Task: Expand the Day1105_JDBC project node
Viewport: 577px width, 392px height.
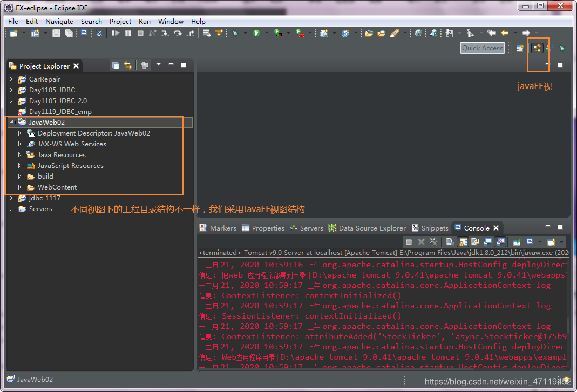Action: tap(11, 90)
